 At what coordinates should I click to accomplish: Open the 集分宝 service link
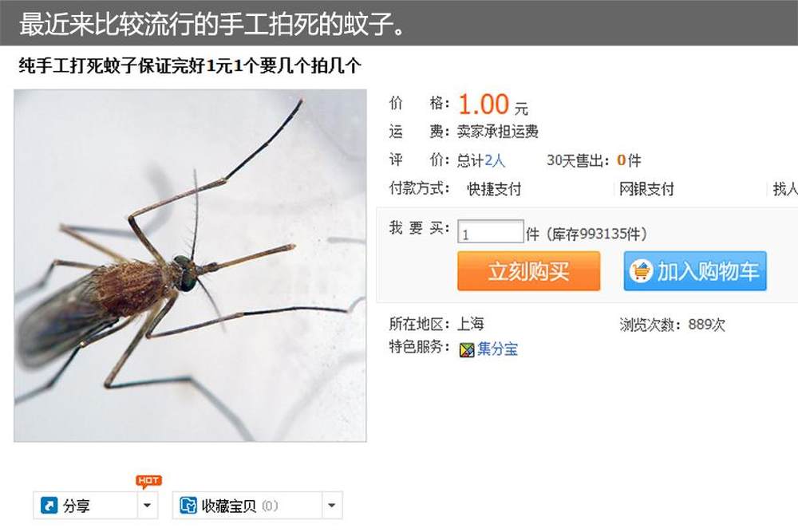[498, 349]
